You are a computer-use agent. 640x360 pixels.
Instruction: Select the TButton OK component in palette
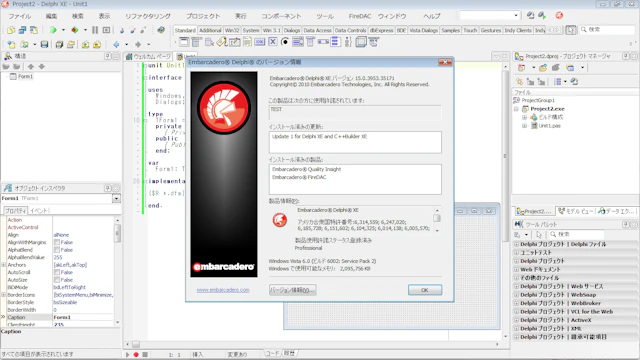point(260,42)
